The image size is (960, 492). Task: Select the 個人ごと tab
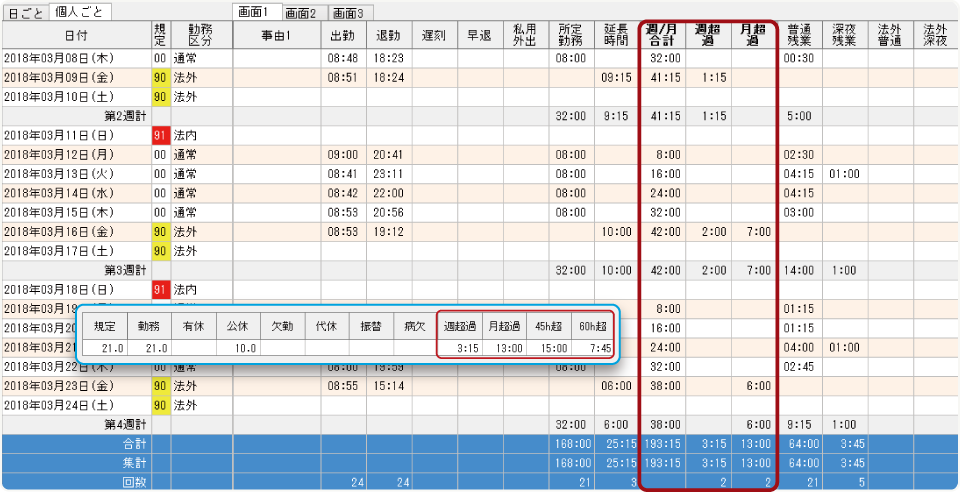pyautogui.click(x=80, y=12)
